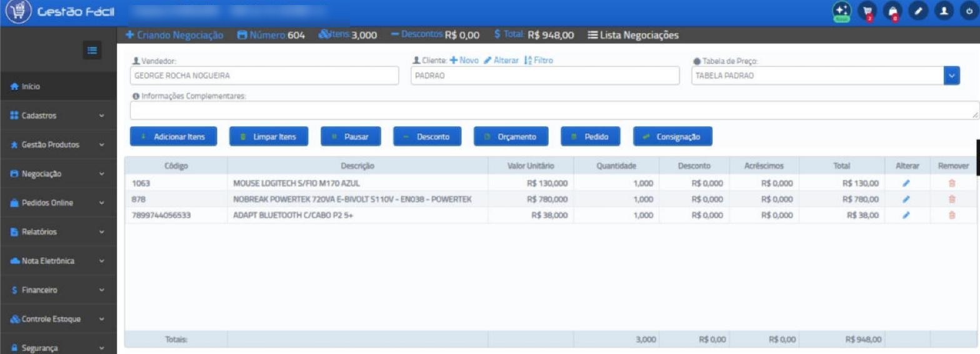
Task: Expand the Financeiro menu
Action: (x=58, y=290)
